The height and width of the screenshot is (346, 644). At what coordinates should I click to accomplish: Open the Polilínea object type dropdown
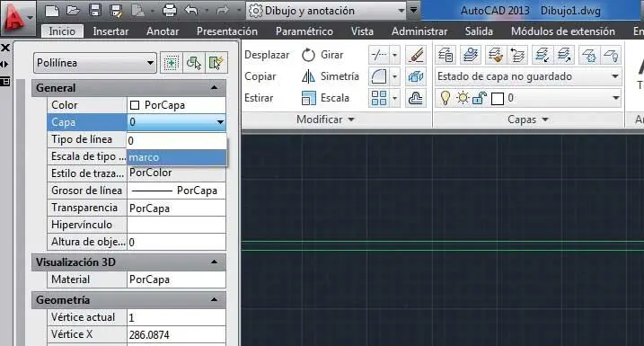[95, 63]
